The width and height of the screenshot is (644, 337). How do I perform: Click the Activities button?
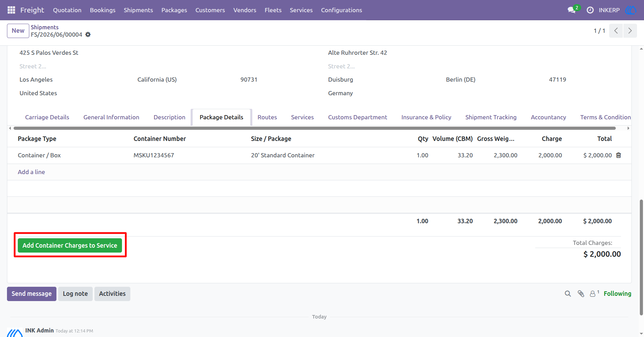pos(112,294)
